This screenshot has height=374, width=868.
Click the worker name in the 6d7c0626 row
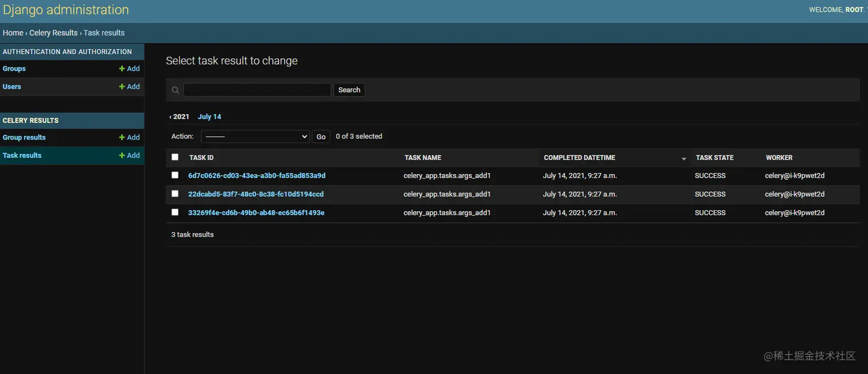tap(795, 176)
